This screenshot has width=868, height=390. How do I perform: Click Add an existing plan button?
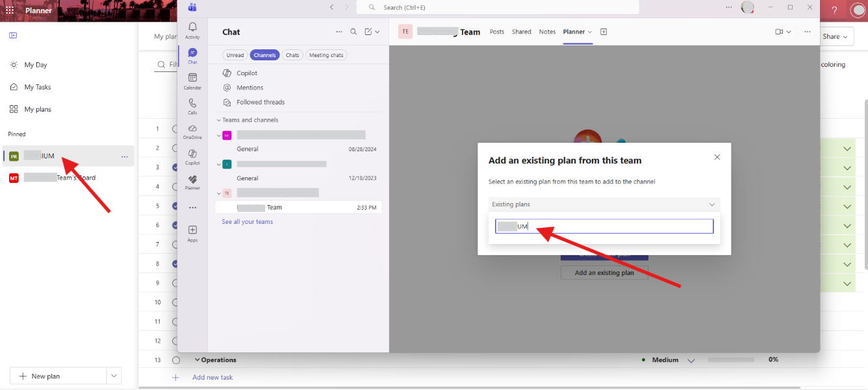tap(604, 273)
